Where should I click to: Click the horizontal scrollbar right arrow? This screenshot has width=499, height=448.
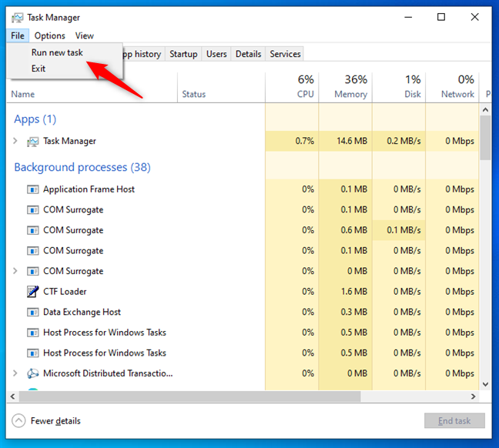[x=474, y=396]
